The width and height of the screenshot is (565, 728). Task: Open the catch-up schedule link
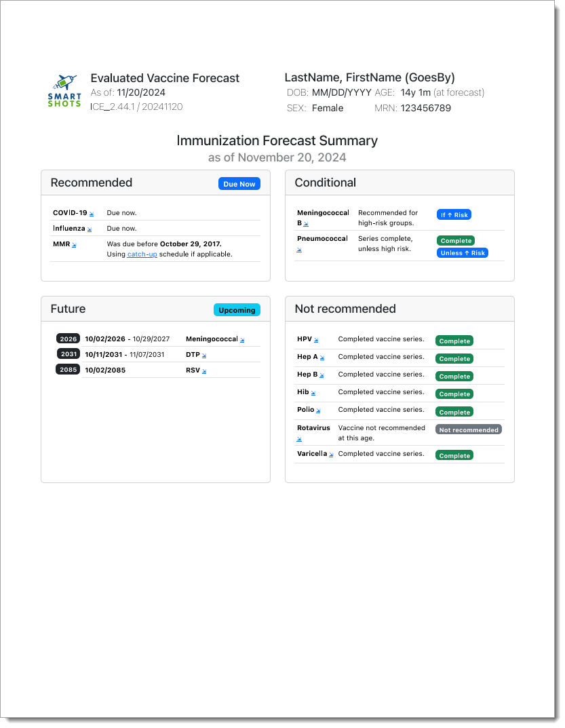pos(142,254)
